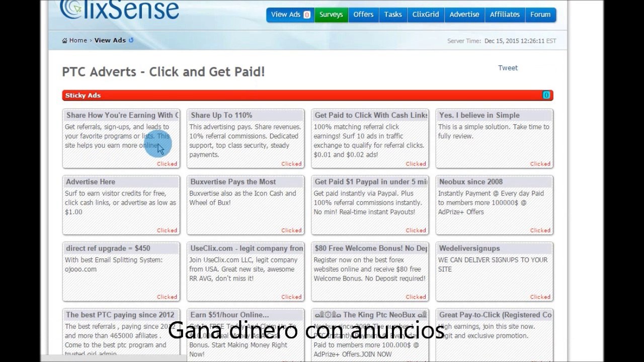The image size is (644, 362).
Task: Click the Sticky Ads red header bar
Action: (307, 96)
